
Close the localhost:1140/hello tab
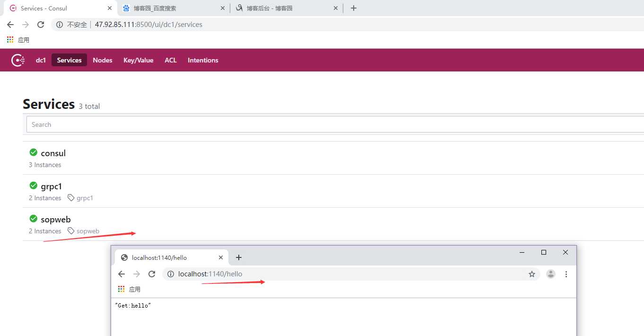coord(221,257)
